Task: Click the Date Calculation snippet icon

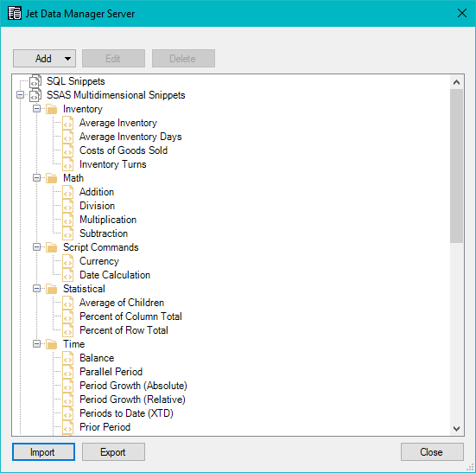Action: [x=68, y=275]
